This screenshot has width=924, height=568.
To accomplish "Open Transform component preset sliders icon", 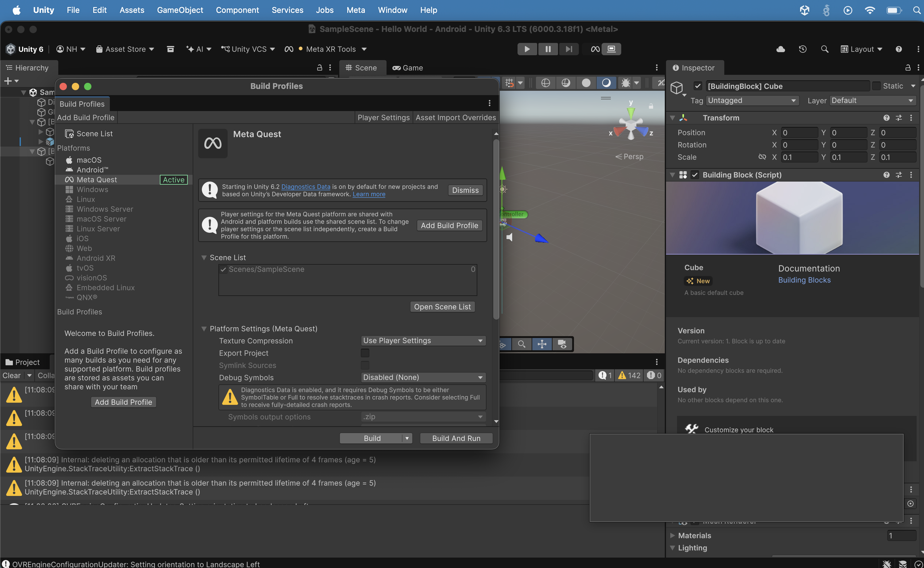I will pos(899,118).
